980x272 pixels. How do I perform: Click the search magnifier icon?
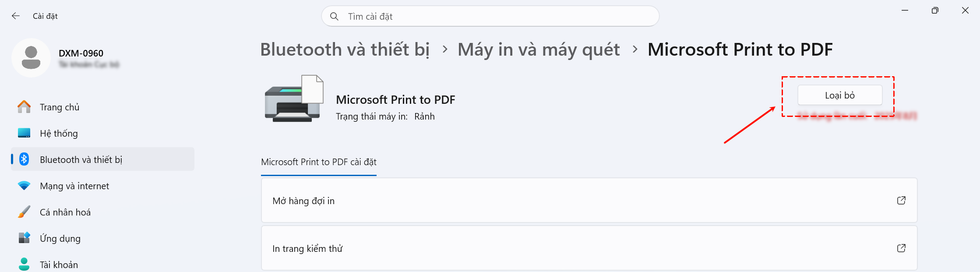coord(334,17)
